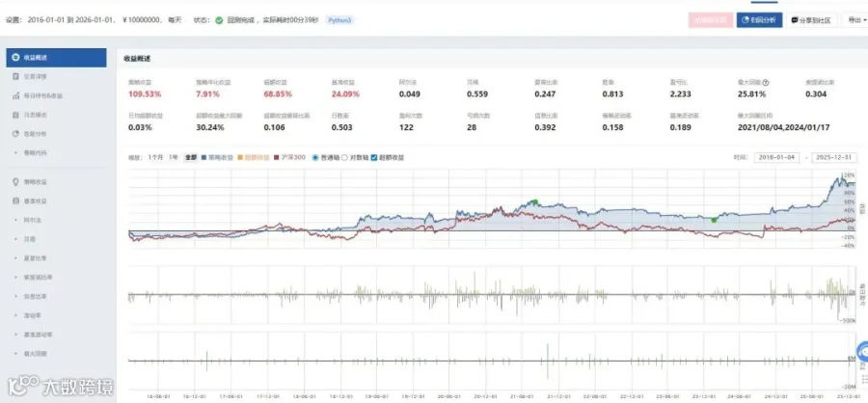This screenshot has height=403, width=868.
Task: Click the 盈利次数 value 122
Action: [x=407, y=127]
